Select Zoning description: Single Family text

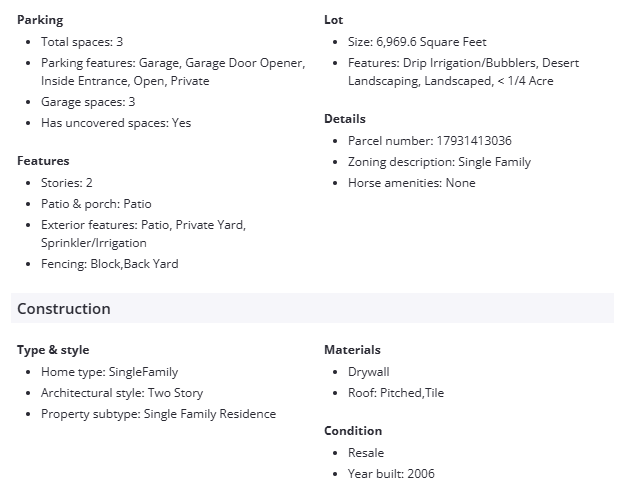click(439, 162)
